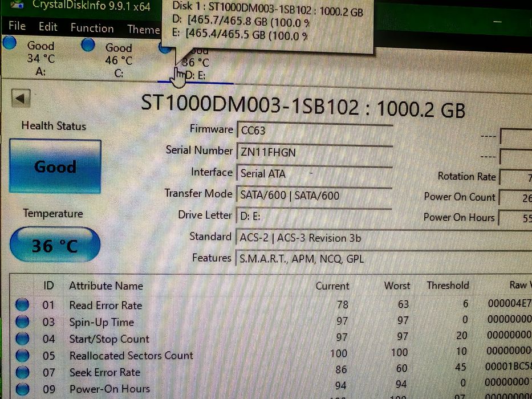This screenshot has height=399, width=532.
Task: Click the Worst column header
Action: coord(397,286)
